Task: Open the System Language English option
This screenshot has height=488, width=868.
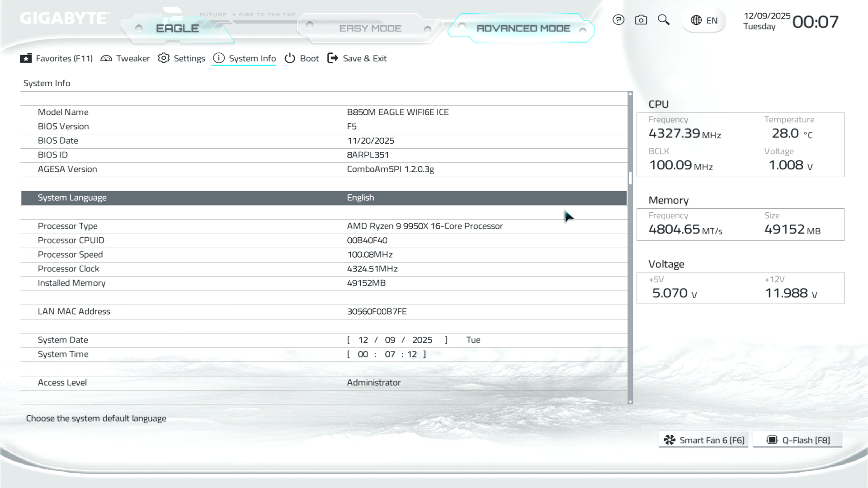Action: [360, 198]
